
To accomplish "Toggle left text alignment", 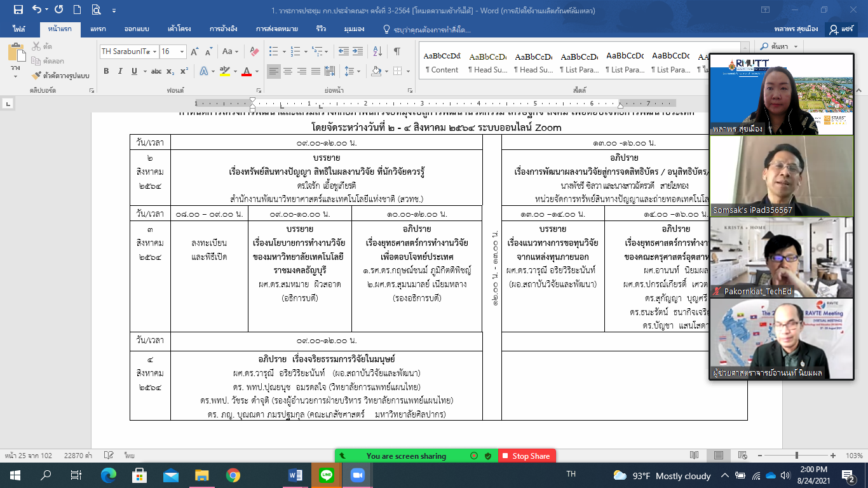I will click(274, 71).
